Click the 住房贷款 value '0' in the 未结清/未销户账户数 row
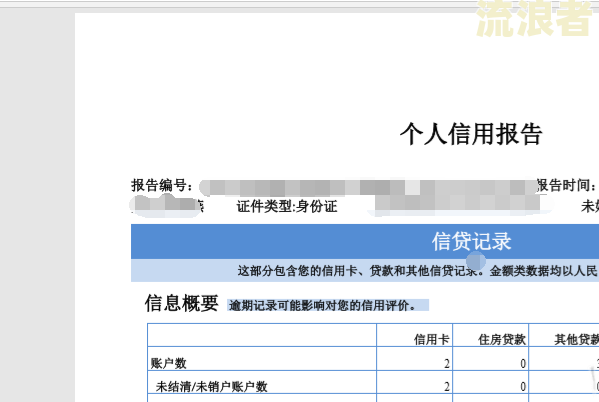 click(523, 387)
